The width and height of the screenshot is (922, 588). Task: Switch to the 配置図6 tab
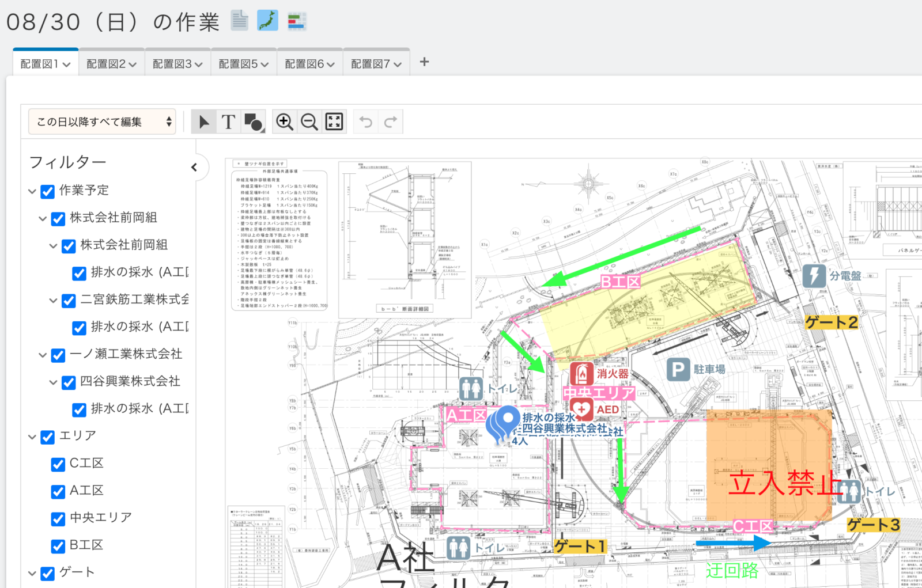(309, 64)
